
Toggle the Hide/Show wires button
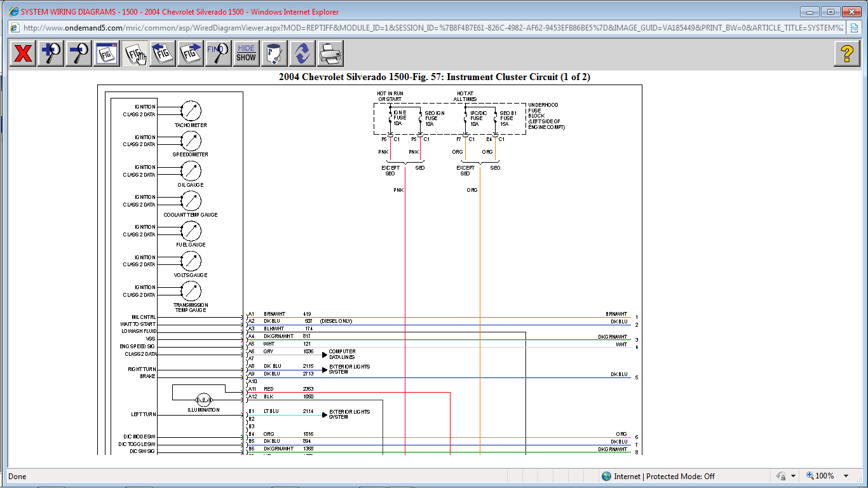(x=246, y=53)
